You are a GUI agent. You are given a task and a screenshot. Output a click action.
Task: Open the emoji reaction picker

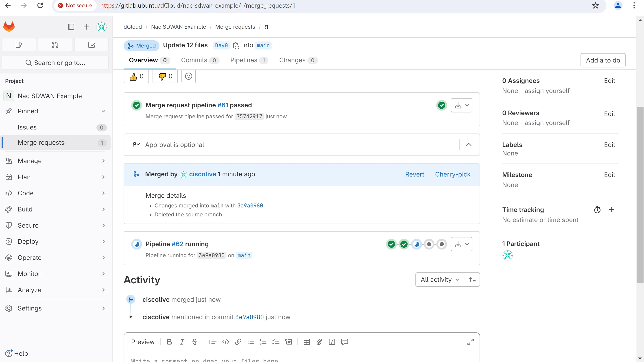(188, 76)
